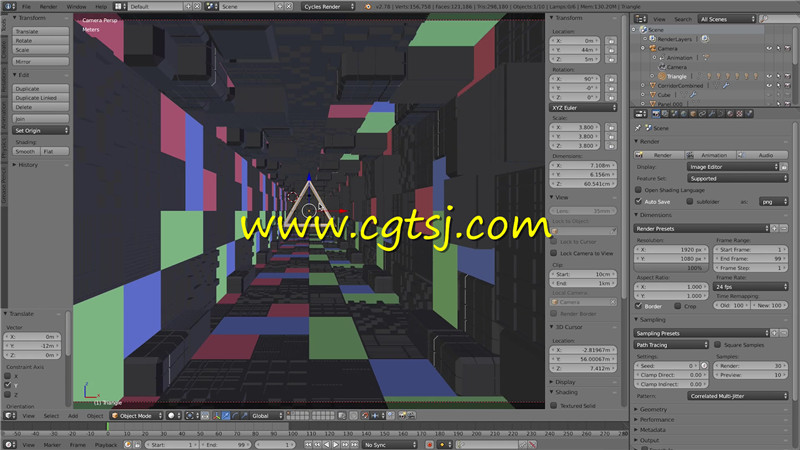This screenshot has width=800, height=450.
Task: Open the Global orientation dropdown
Action: tap(266, 415)
